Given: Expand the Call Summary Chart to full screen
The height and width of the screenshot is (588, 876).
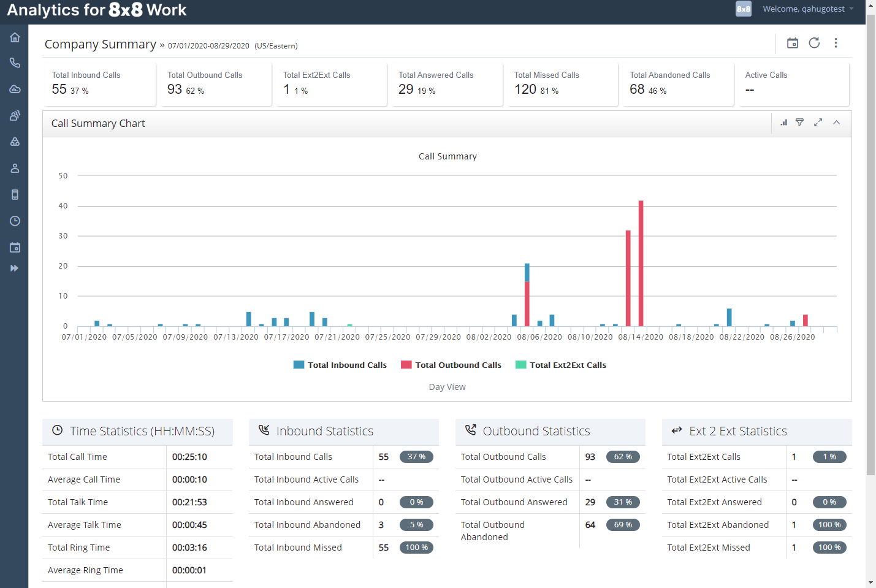Looking at the screenshot, I should click(818, 123).
